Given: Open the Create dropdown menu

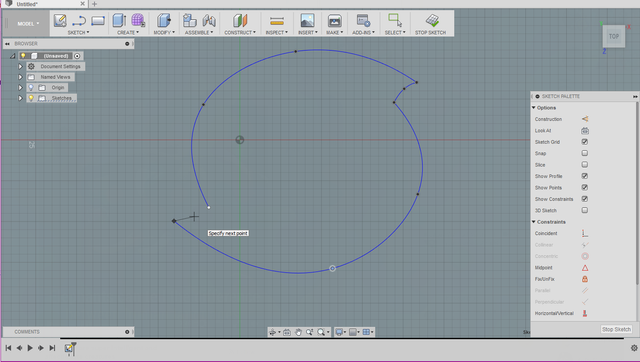Looking at the screenshot, I should coord(128,33).
